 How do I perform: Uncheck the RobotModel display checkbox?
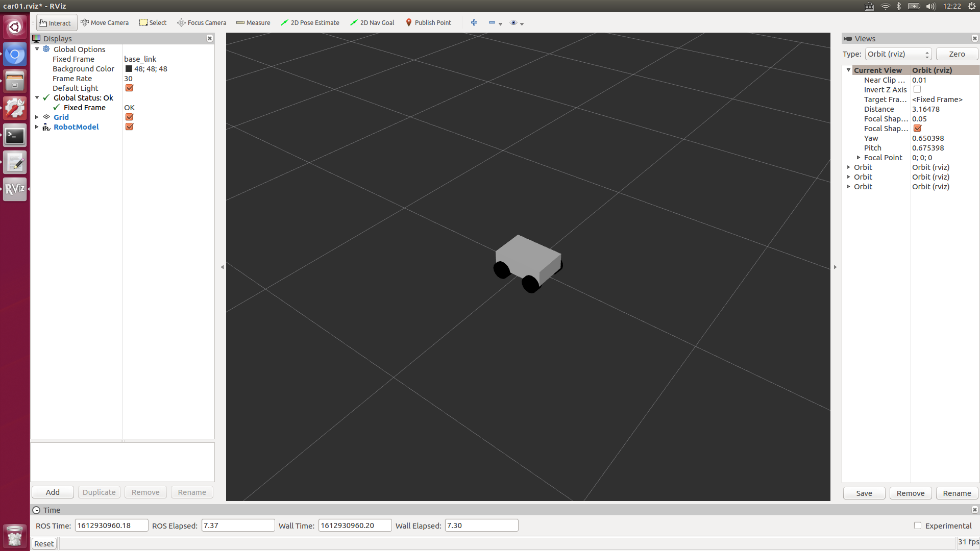point(129,127)
